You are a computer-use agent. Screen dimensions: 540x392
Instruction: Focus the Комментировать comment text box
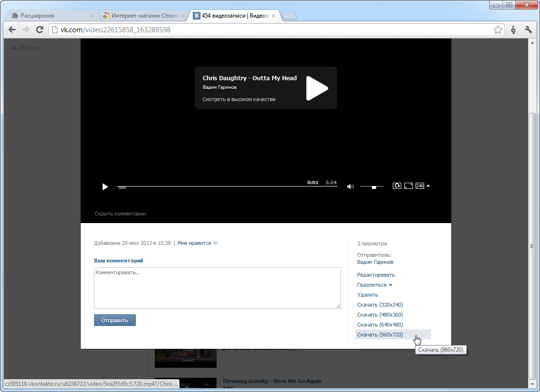[218, 288]
